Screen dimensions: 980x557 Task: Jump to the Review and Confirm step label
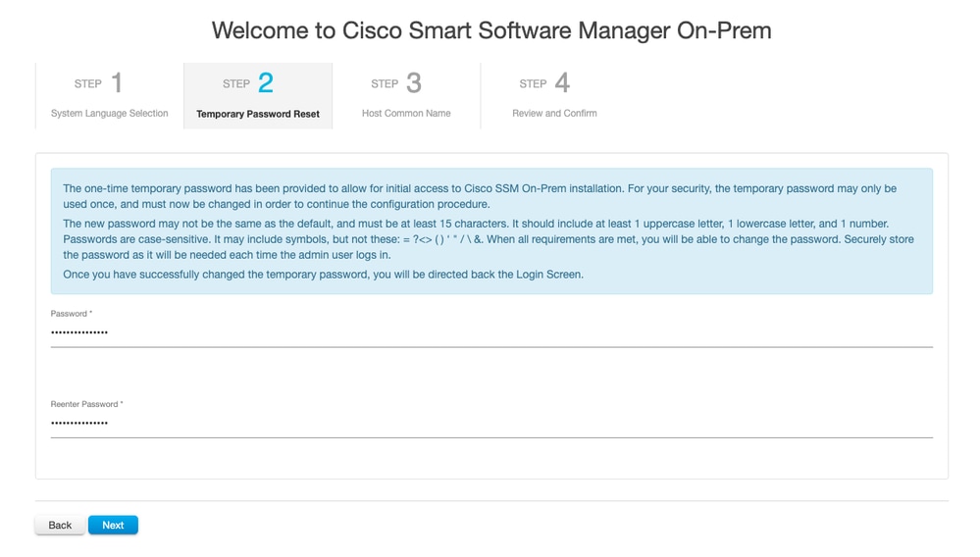point(554,114)
